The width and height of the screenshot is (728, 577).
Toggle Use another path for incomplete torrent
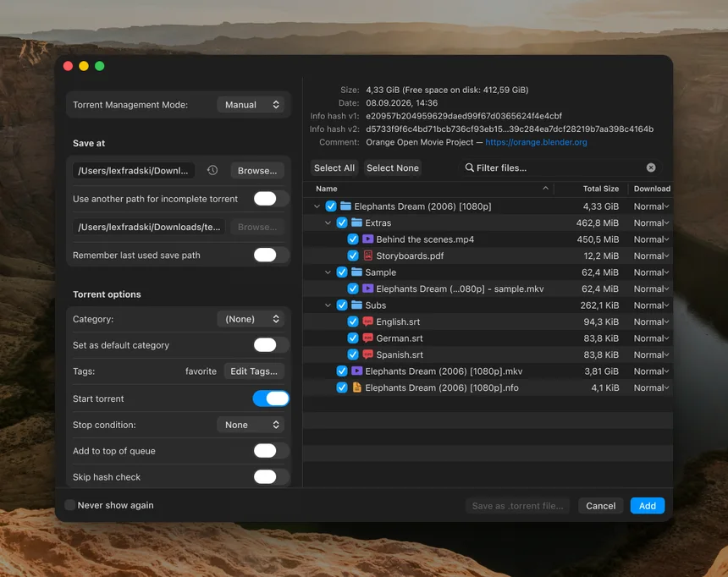tap(271, 199)
